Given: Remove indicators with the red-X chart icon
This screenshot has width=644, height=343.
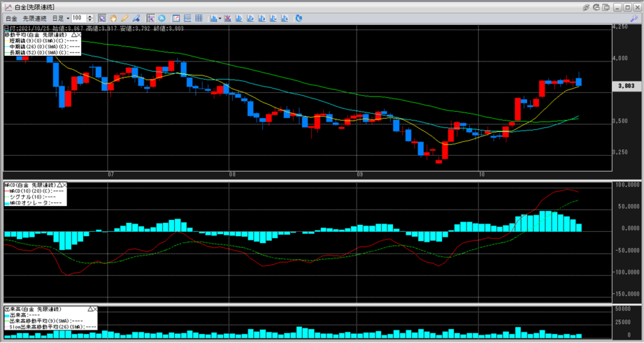Looking at the screenshot, I should pos(227,18).
